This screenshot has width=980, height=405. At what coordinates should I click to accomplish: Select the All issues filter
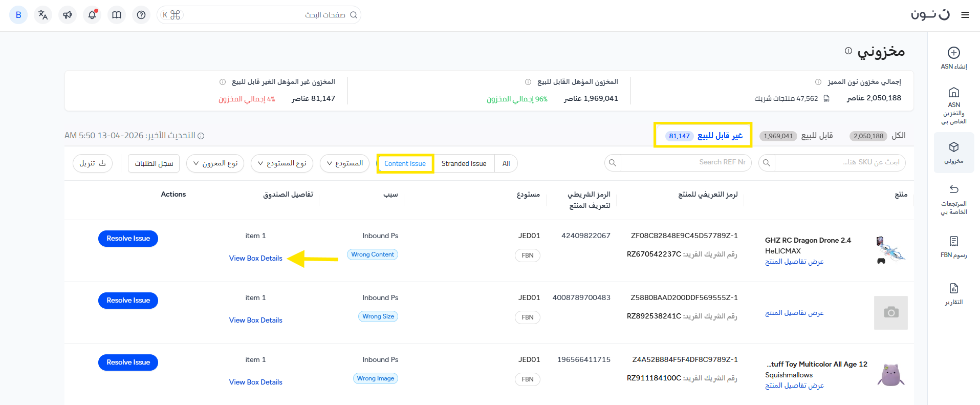[x=506, y=163]
